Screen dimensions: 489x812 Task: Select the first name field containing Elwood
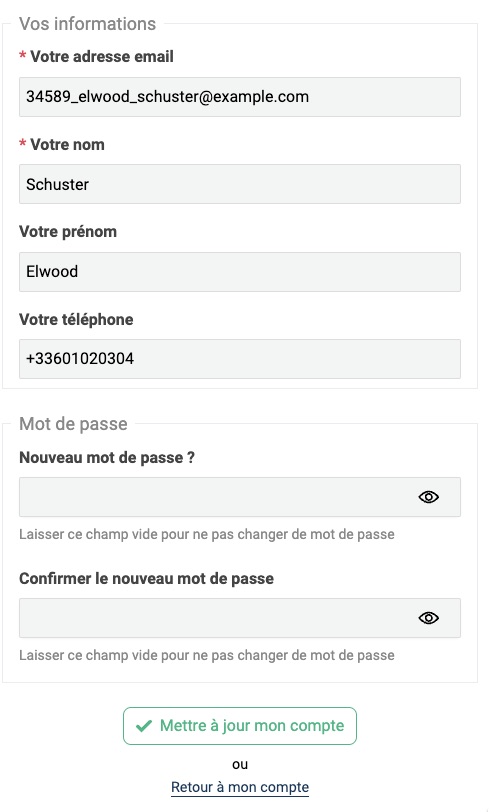[240, 272]
